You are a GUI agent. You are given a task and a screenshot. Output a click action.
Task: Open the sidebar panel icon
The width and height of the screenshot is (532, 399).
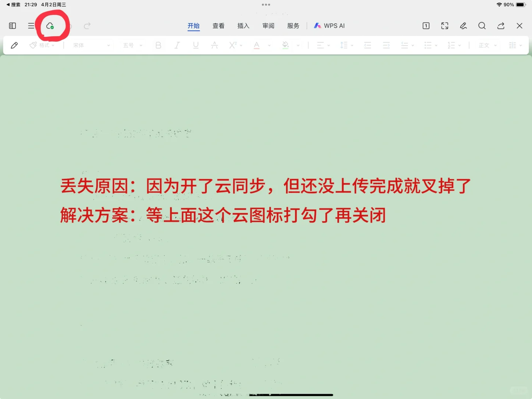(x=12, y=26)
